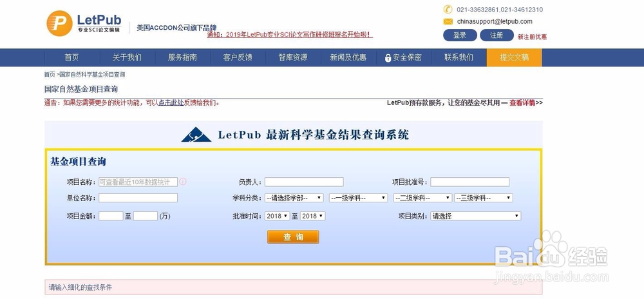The image size is (644, 299).
Task: Click the chinasupport@letpub.com email
Action: [x=495, y=22]
